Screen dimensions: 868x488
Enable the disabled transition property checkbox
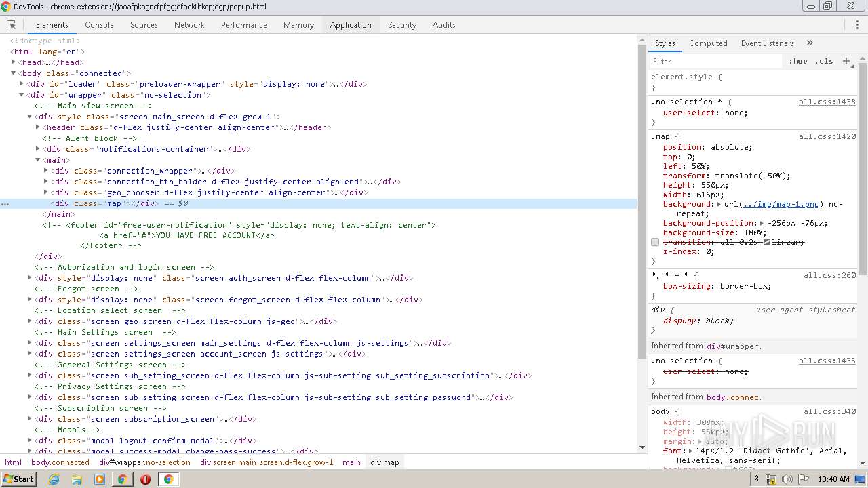655,242
